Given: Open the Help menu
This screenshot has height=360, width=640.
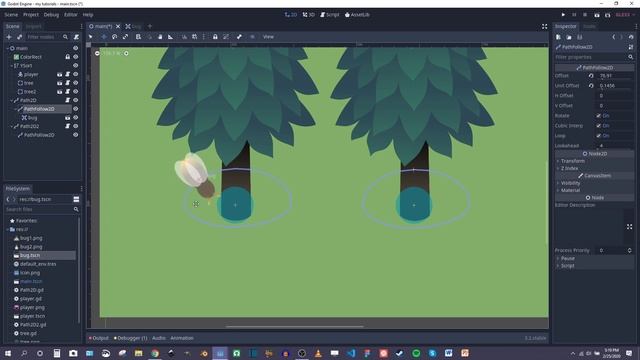Looking at the screenshot, I should 88,15.
